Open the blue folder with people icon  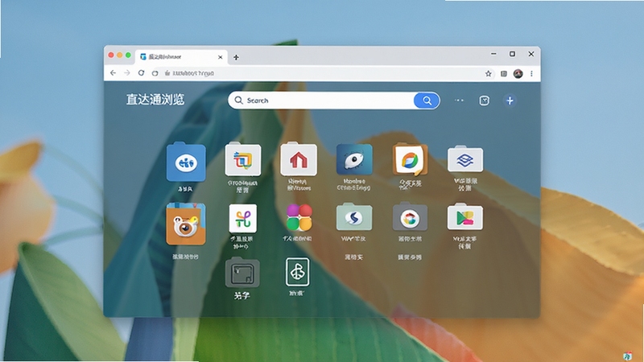tap(186, 162)
